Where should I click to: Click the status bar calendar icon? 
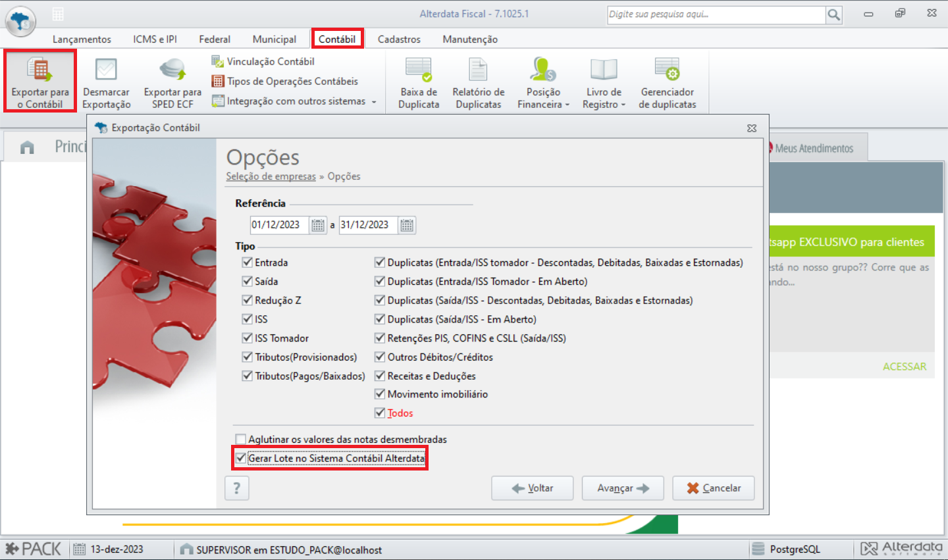(79, 549)
